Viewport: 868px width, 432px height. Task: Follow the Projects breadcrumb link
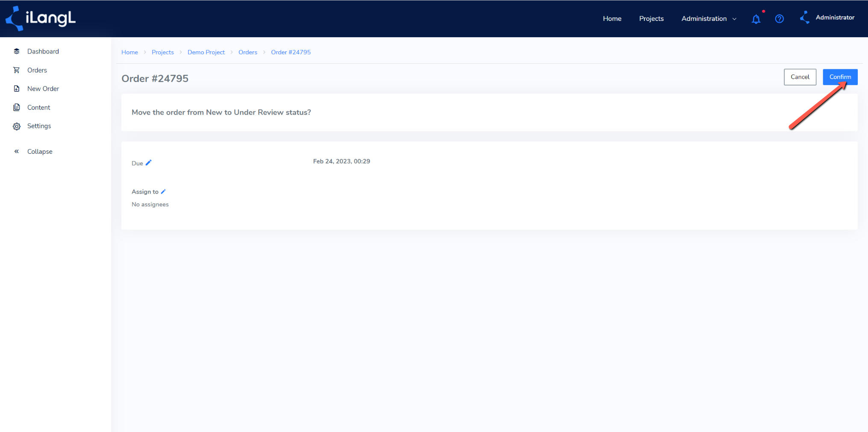point(163,52)
